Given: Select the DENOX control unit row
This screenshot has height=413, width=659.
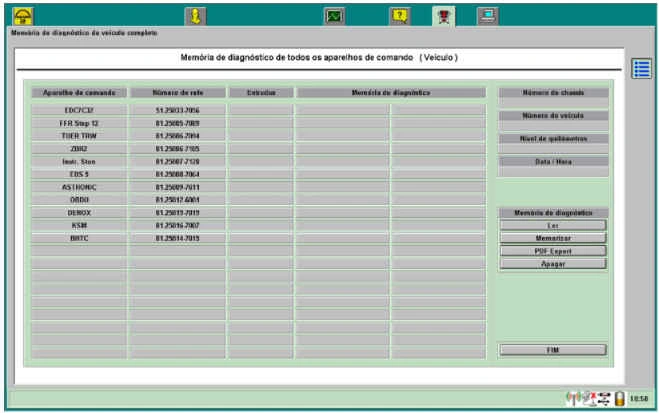Looking at the screenshot, I should [78, 213].
